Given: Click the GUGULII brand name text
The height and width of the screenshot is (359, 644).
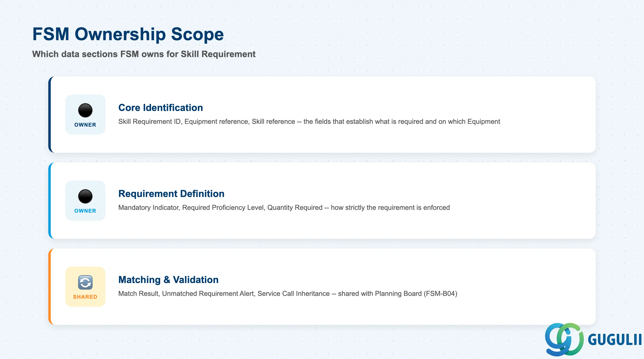Looking at the screenshot, I should [x=615, y=340].
